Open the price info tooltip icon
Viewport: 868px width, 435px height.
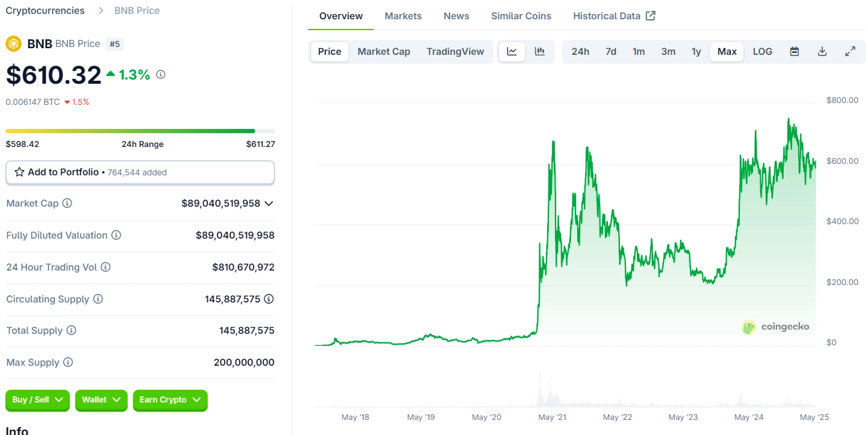(x=161, y=75)
